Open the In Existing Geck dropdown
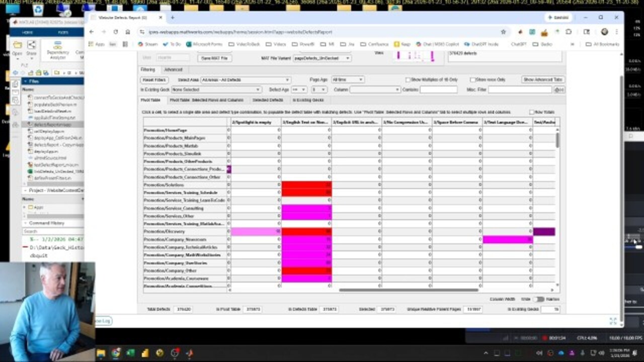Viewport: 644px width, 362px height. tap(215, 89)
